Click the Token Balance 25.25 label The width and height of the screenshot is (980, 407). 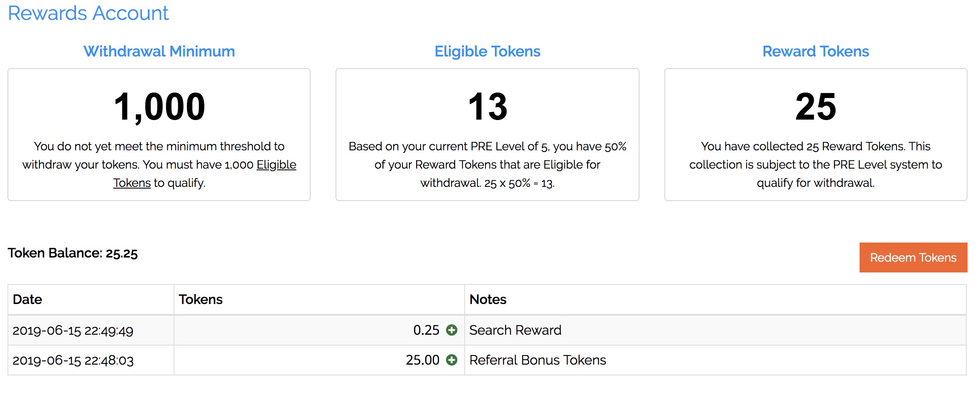tap(73, 253)
